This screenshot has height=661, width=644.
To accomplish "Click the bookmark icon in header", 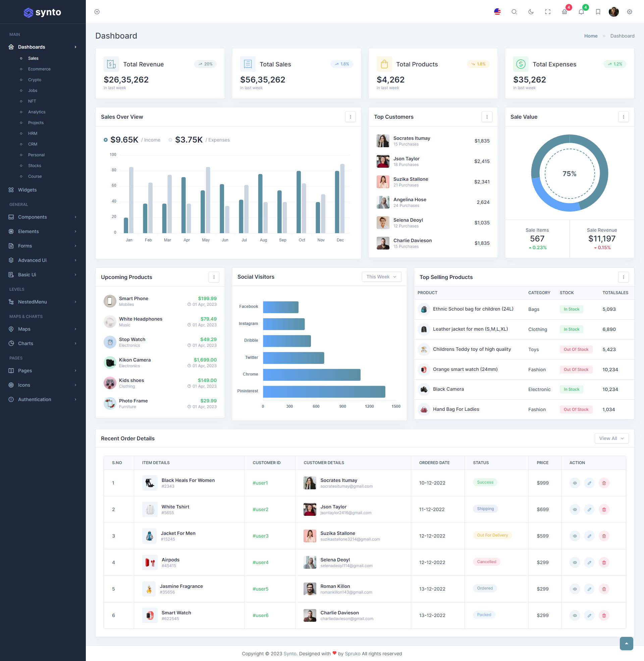I will 598,12.
